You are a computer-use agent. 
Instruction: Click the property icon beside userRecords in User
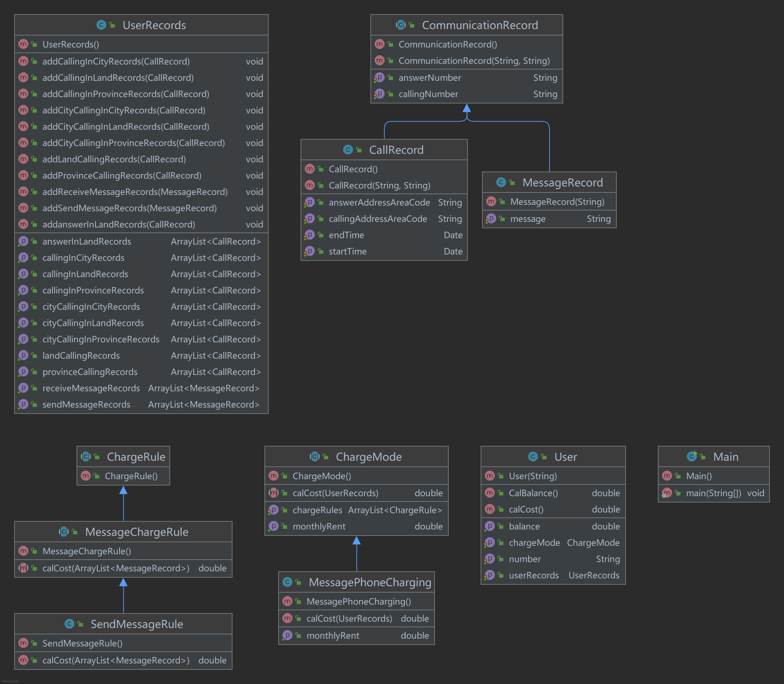point(490,575)
